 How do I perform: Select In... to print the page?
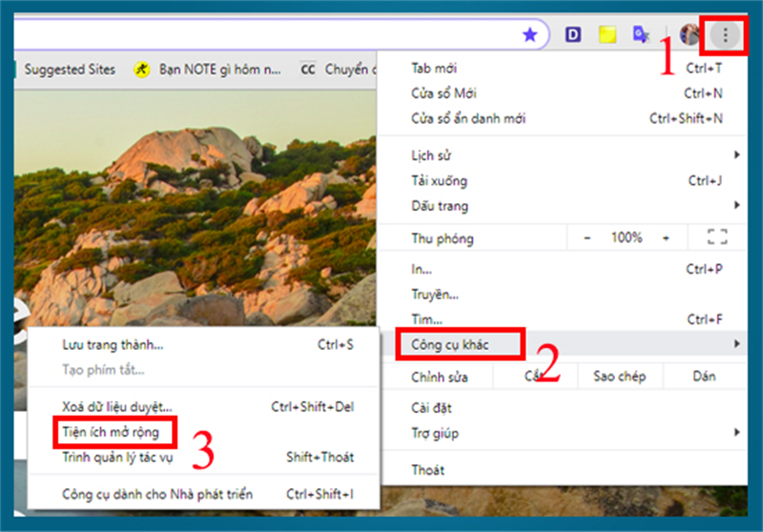click(x=563, y=269)
